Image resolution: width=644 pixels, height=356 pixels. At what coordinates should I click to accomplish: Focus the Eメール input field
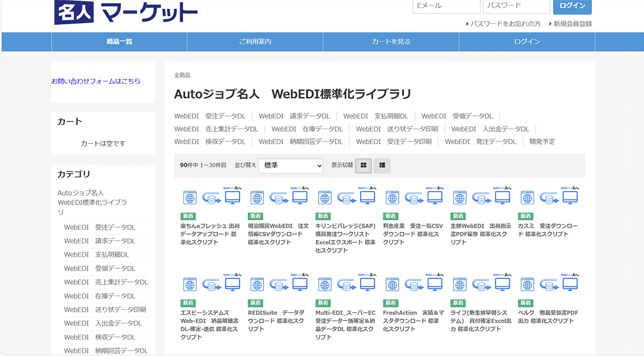(447, 6)
